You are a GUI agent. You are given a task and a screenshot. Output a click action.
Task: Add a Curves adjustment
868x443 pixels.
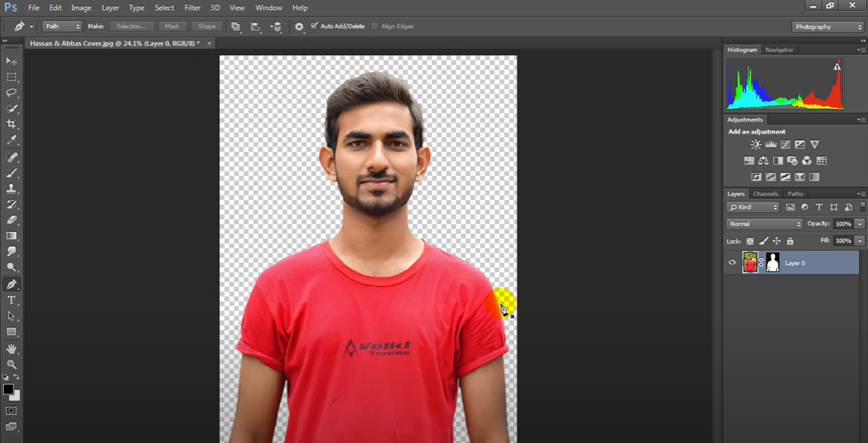click(x=785, y=145)
